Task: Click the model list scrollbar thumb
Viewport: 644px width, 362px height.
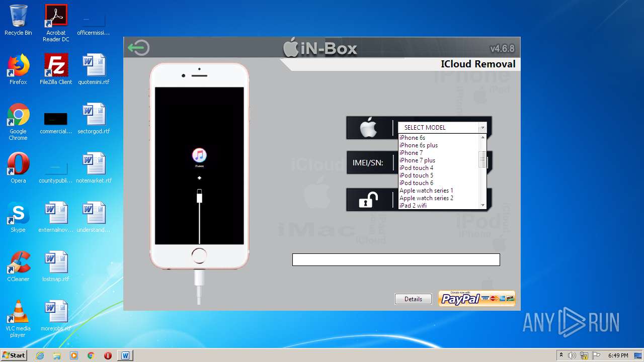Action: [x=482, y=159]
